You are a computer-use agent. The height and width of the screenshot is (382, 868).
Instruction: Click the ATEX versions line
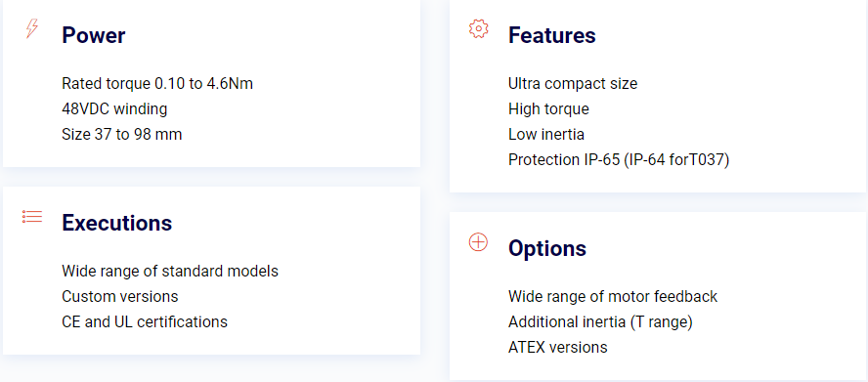(x=558, y=348)
